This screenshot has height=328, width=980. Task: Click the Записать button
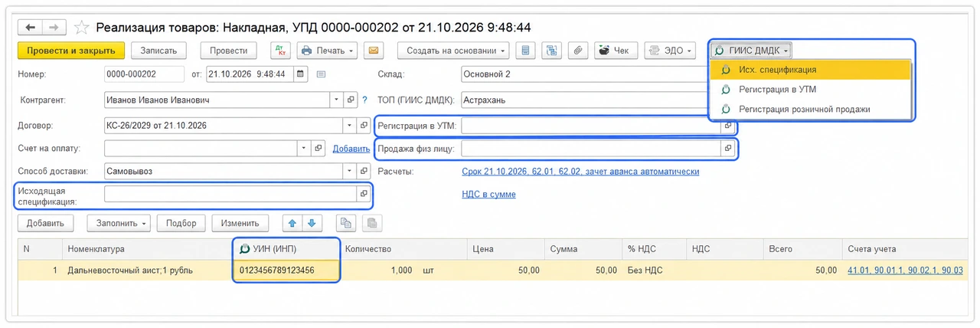[x=158, y=51]
